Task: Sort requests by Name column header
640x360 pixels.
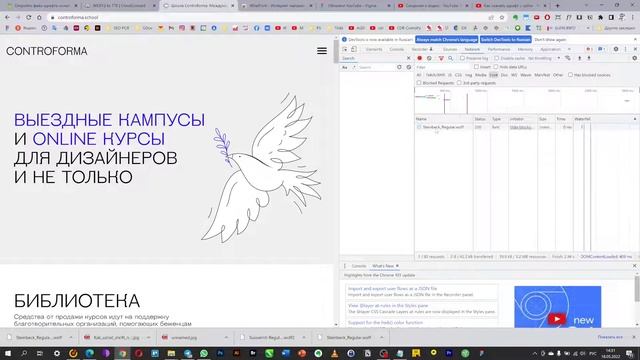Action: 444,119
